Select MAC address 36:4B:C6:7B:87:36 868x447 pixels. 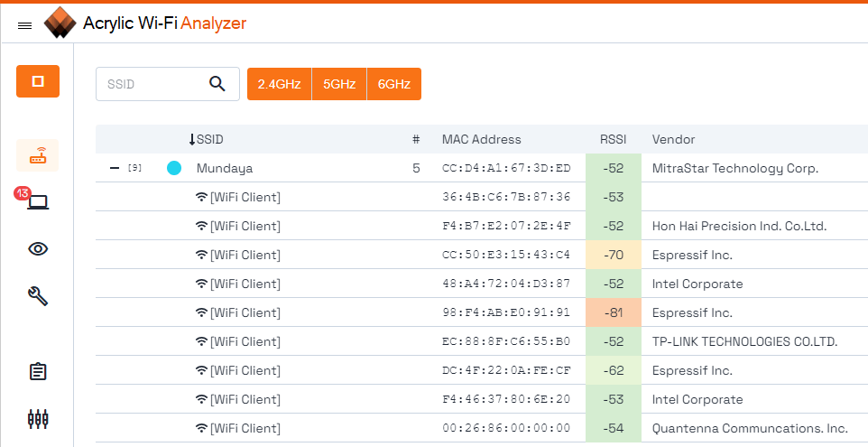pyautogui.click(x=506, y=197)
